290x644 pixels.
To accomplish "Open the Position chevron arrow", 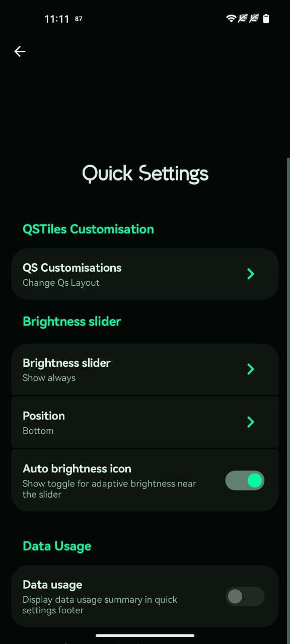I will (251, 422).
